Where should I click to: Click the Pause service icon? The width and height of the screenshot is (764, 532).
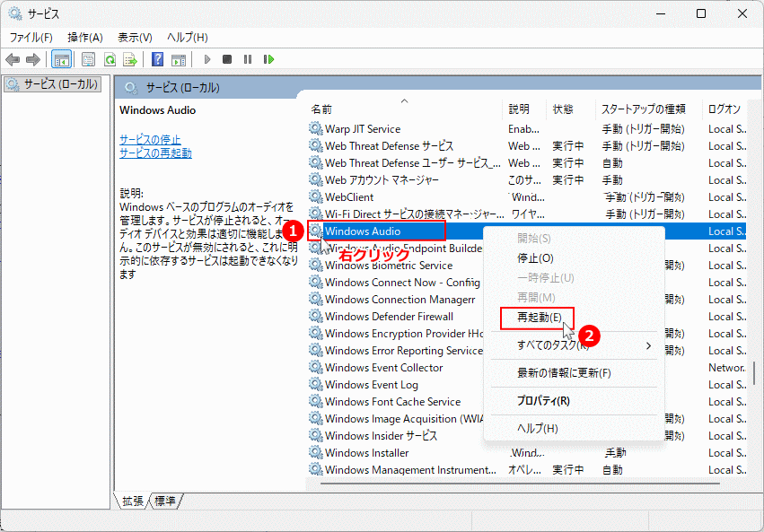[x=248, y=59]
